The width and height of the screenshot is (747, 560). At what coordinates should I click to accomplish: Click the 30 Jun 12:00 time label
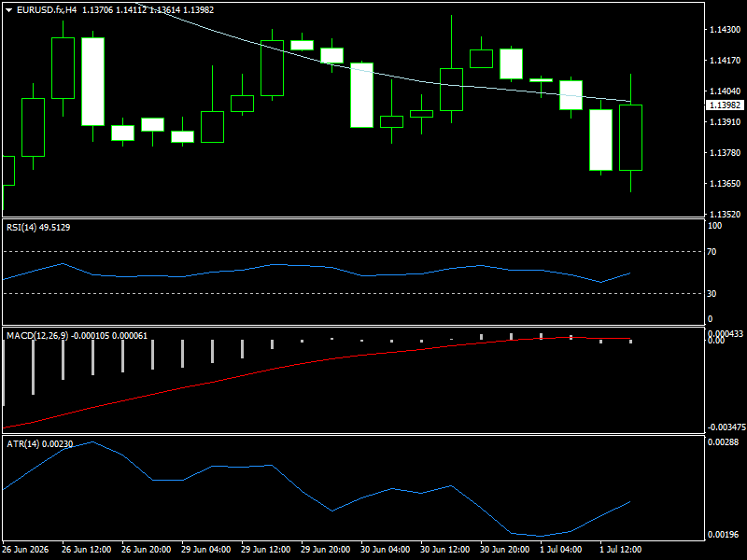point(445,550)
